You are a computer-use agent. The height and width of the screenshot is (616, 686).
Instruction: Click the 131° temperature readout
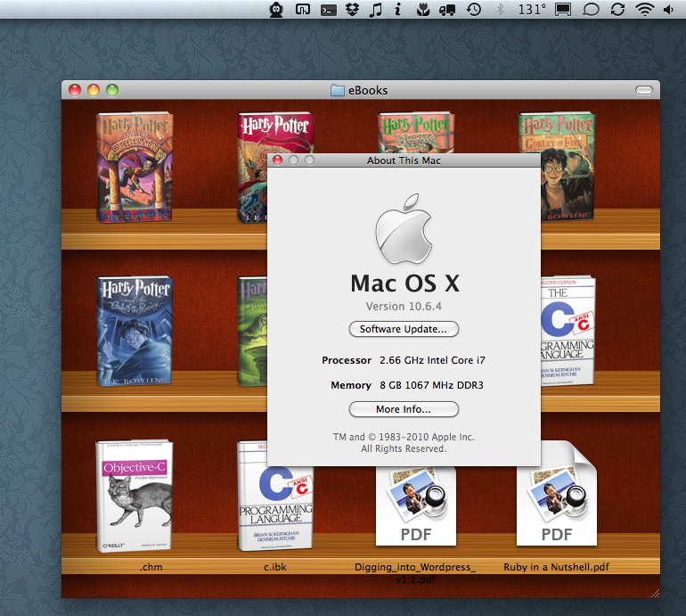coord(532,10)
